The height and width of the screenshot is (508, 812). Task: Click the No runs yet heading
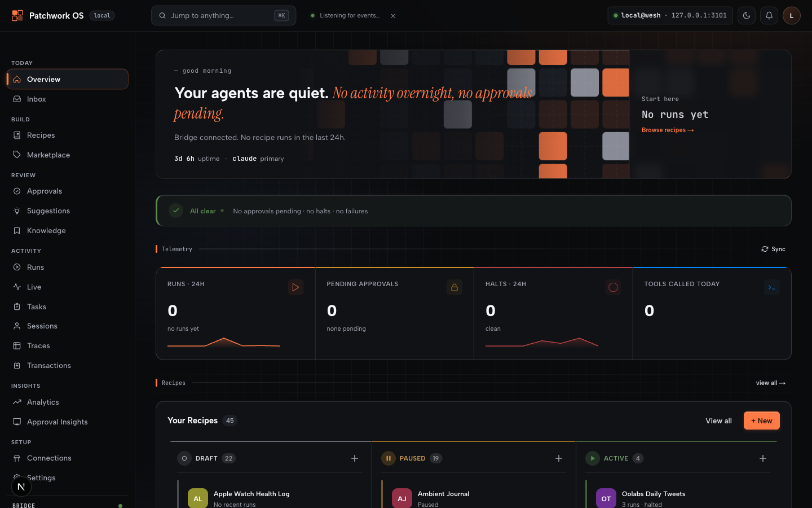click(x=675, y=115)
